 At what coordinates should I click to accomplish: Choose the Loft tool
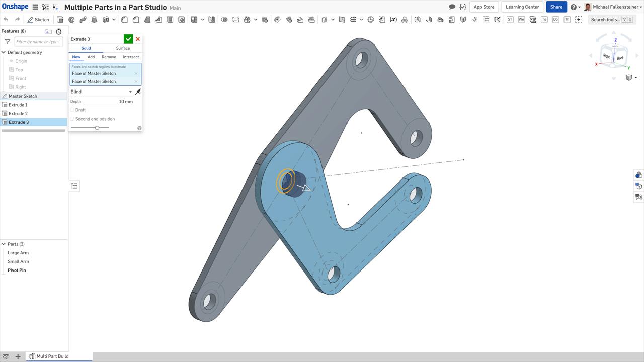(x=94, y=20)
